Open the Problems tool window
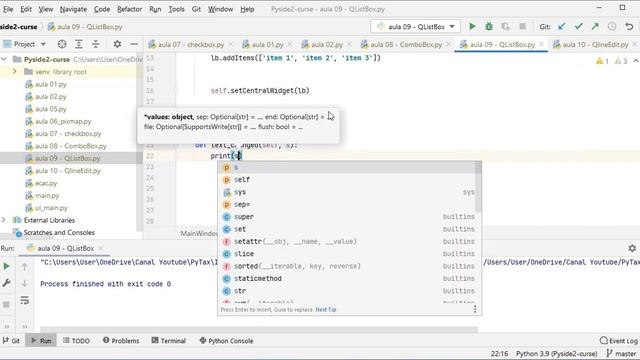Image resolution: width=640 pixels, height=360 pixels. tap(121, 340)
